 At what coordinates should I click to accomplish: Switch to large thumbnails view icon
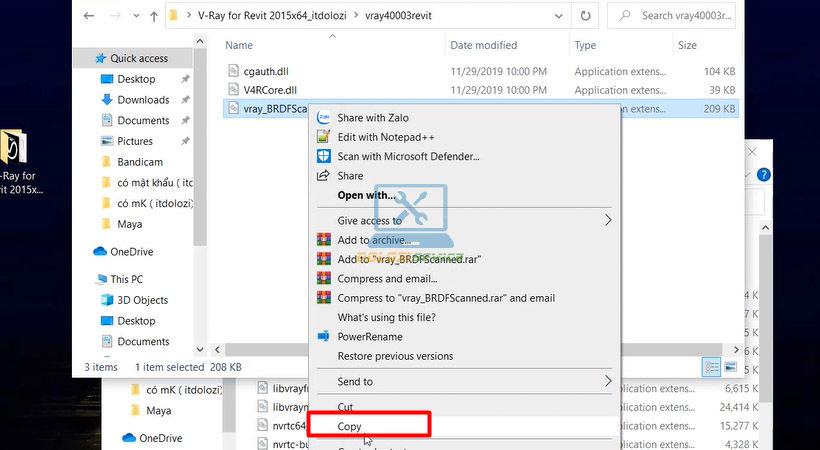click(731, 367)
